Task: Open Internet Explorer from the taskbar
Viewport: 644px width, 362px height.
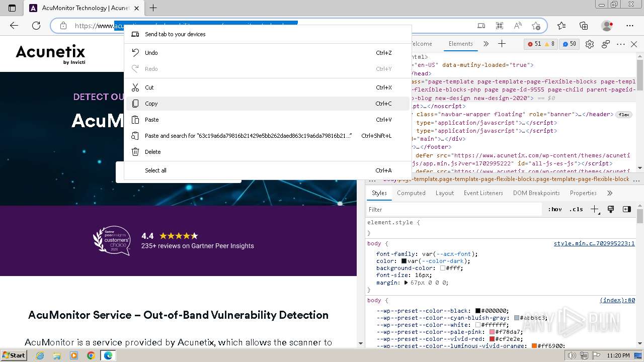Action: [x=40, y=355]
